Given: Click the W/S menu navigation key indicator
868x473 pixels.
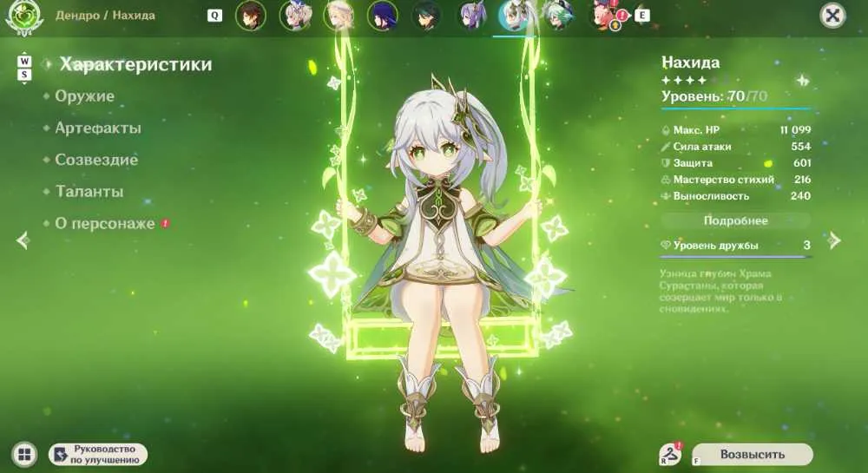Looking at the screenshot, I should (24, 68).
